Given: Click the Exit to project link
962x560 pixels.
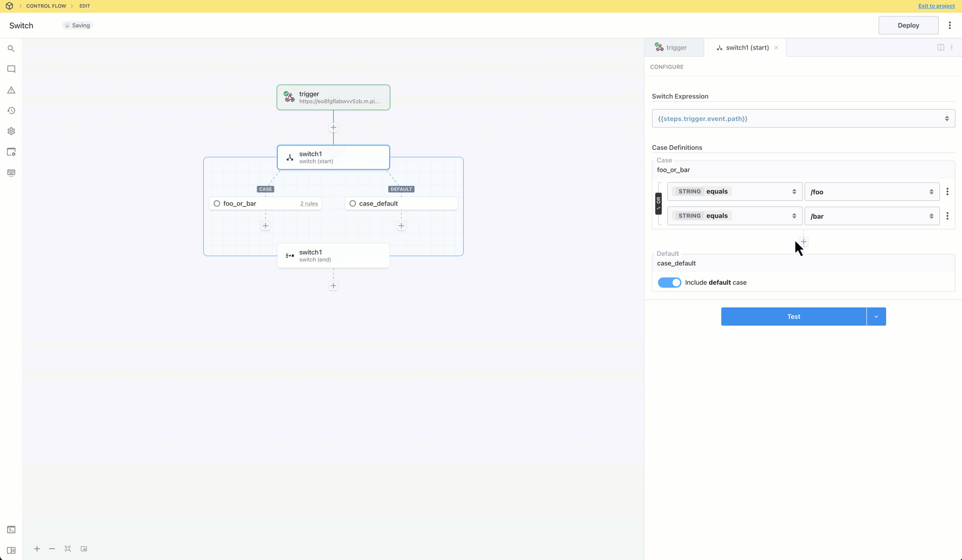Looking at the screenshot, I should pos(936,6).
